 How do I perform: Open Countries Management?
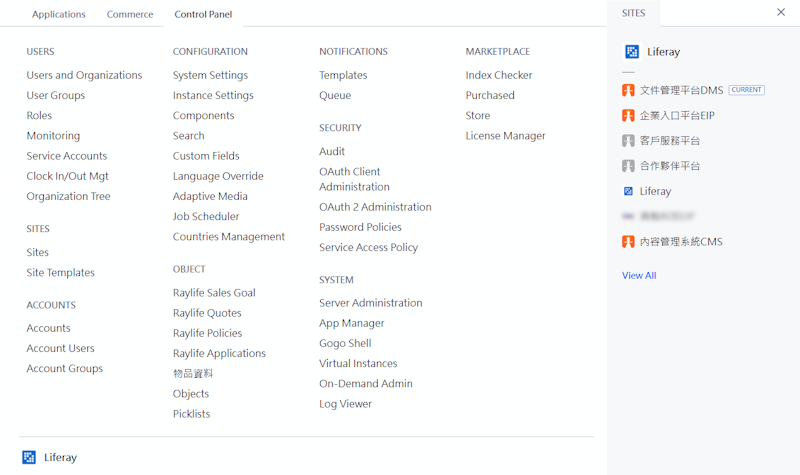[x=229, y=237]
